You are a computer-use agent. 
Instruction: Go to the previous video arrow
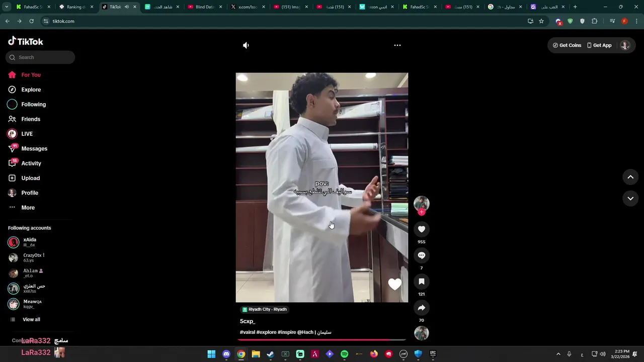[630, 177]
